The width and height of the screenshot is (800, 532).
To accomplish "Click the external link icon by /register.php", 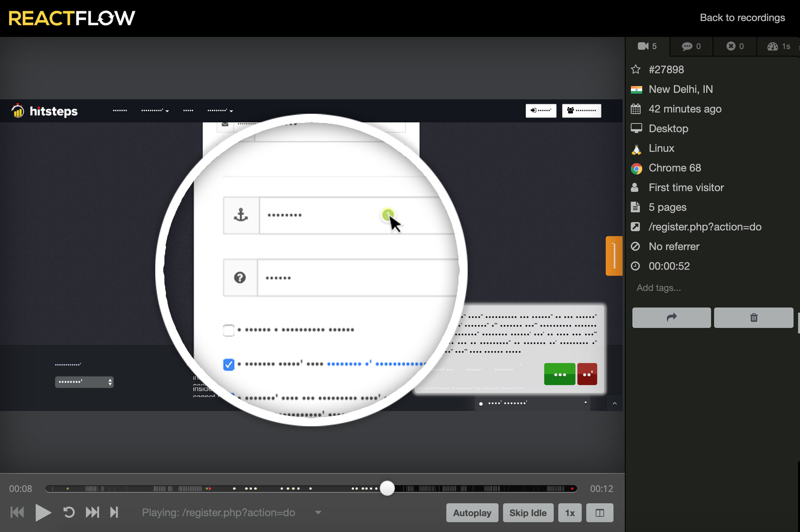I will 635,227.
